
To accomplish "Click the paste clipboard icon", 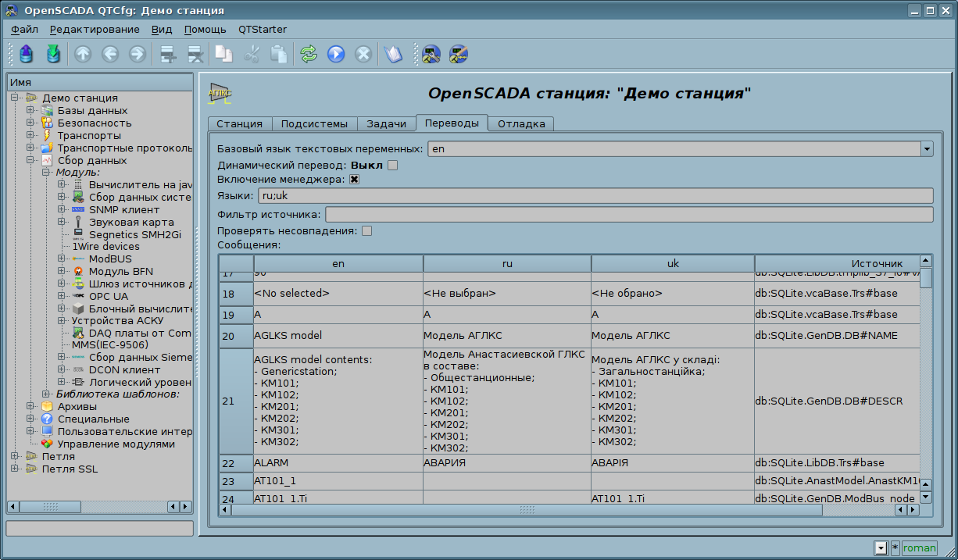I will tap(278, 54).
